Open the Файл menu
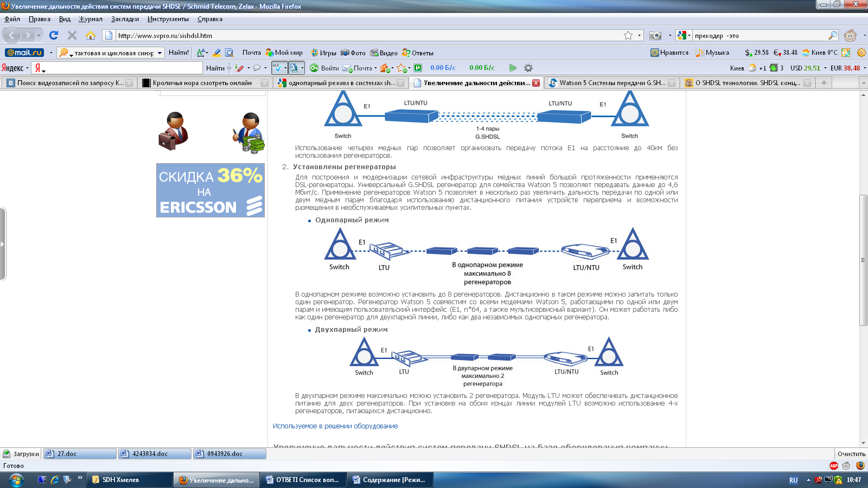Viewport: 868px width, 488px height. [x=12, y=19]
